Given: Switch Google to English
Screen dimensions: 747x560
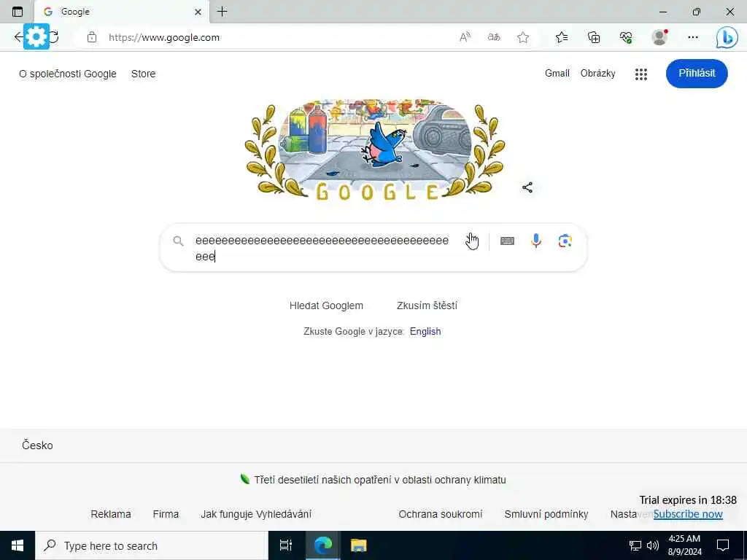Looking at the screenshot, I should (425, 332).
